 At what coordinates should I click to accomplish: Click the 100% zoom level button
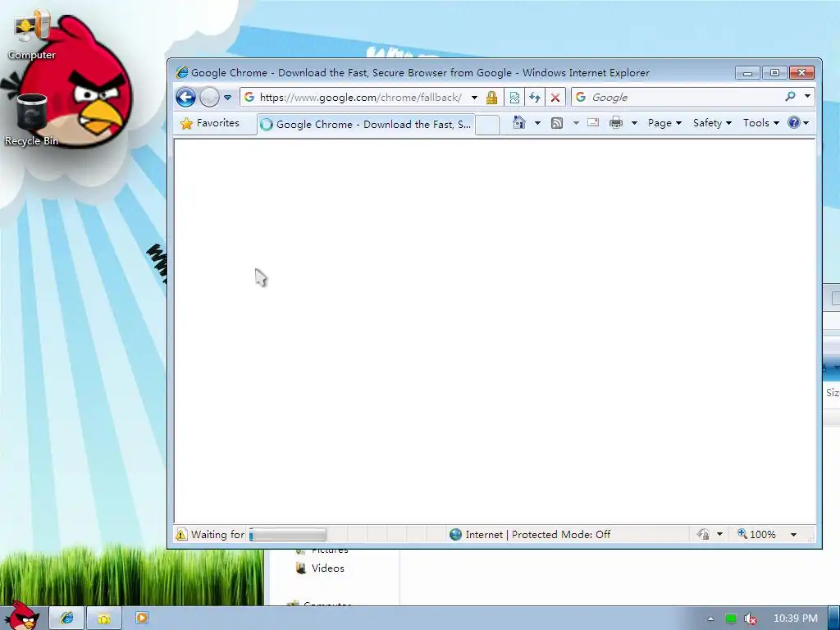pos(756,534)
